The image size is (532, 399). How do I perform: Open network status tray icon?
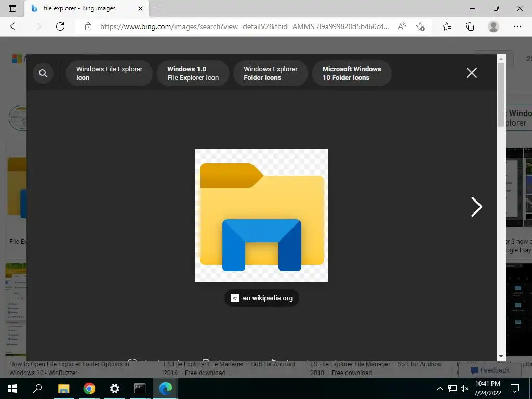coord(453,389)
